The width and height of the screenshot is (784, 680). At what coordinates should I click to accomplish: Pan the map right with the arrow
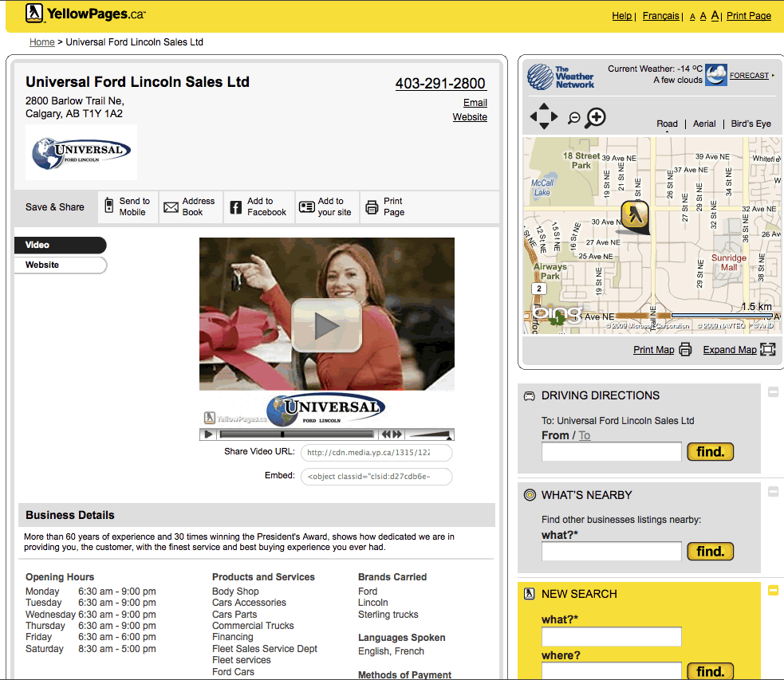click(554, 116)
